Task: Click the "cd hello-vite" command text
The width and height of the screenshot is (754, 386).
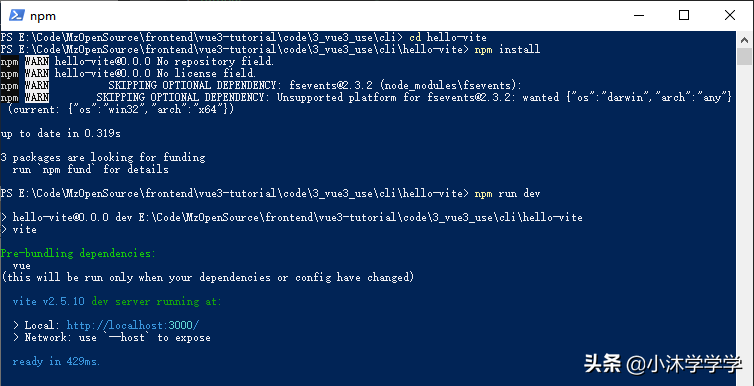Action: (x=448, y=37)
